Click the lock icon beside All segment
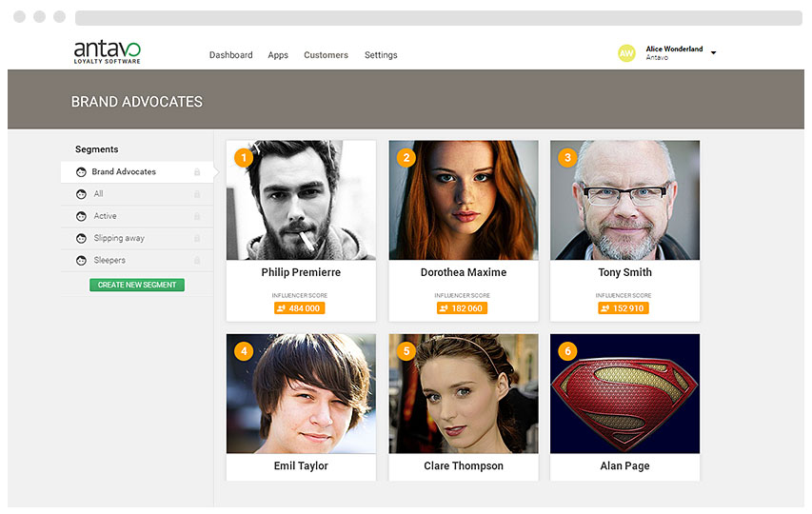The width and height of the screenshot is (812, 514). (x=197, y=194)
